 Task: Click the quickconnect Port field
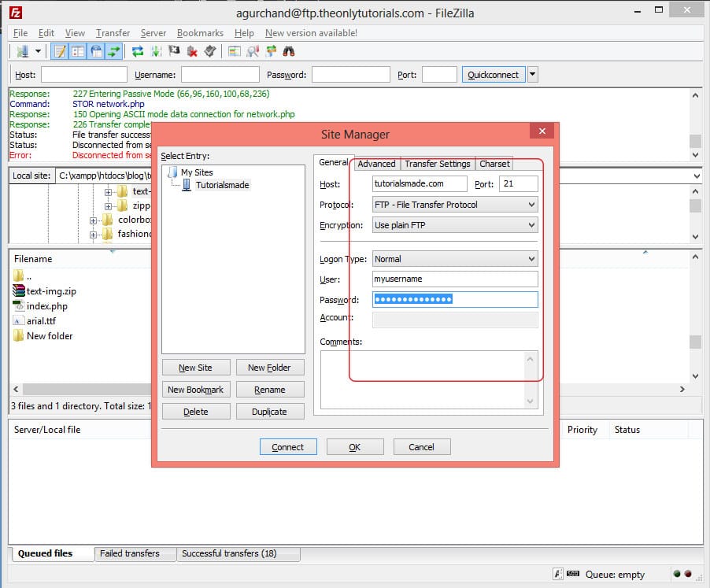(x=439, y=75)
